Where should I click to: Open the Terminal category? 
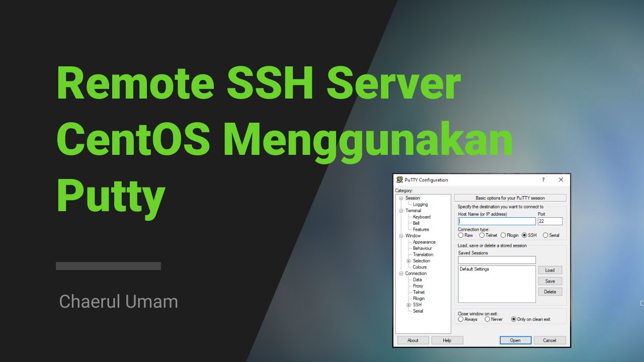pyautogui.click(x=413, y=211)
